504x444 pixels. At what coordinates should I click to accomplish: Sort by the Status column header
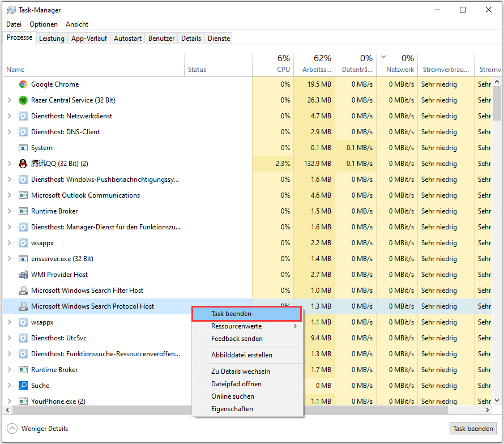coord(218,65)
